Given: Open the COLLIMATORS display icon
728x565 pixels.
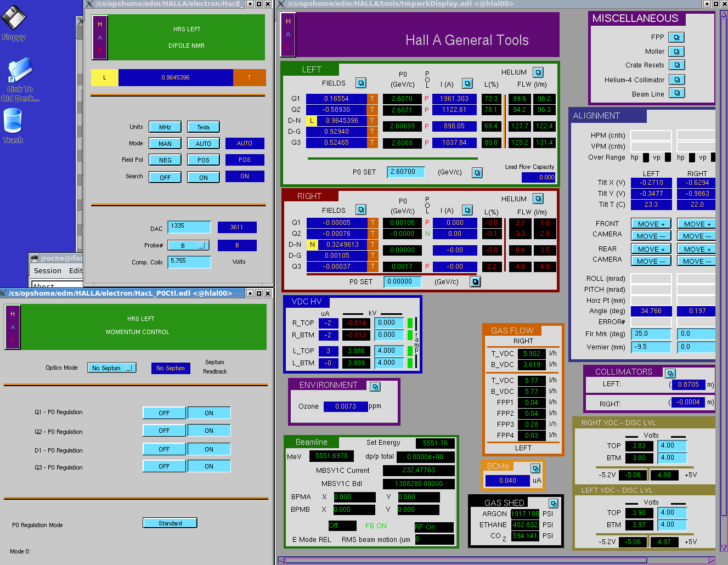Looking at the screenshot, I should click(670, 374).
